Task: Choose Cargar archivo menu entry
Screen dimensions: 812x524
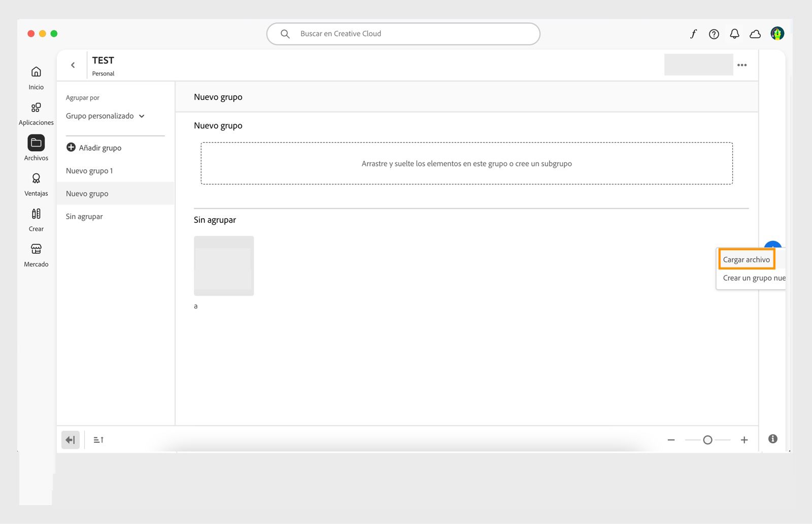Action: click(747, 259)
